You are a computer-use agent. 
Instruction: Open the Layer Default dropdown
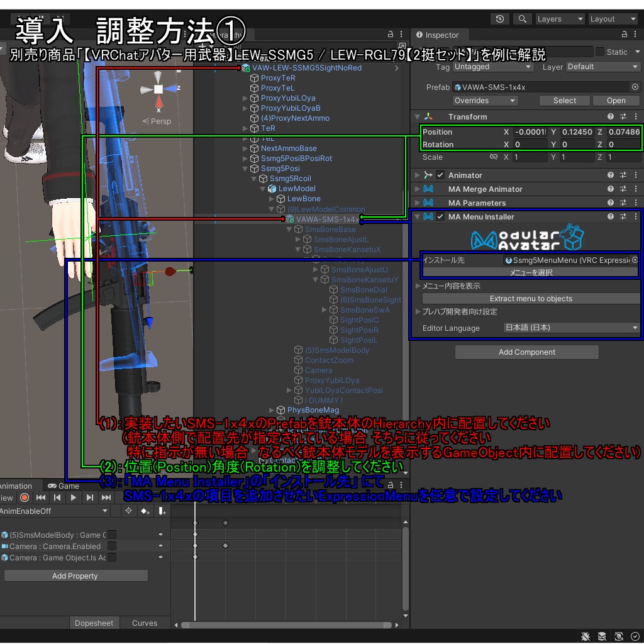coord(603,67)
